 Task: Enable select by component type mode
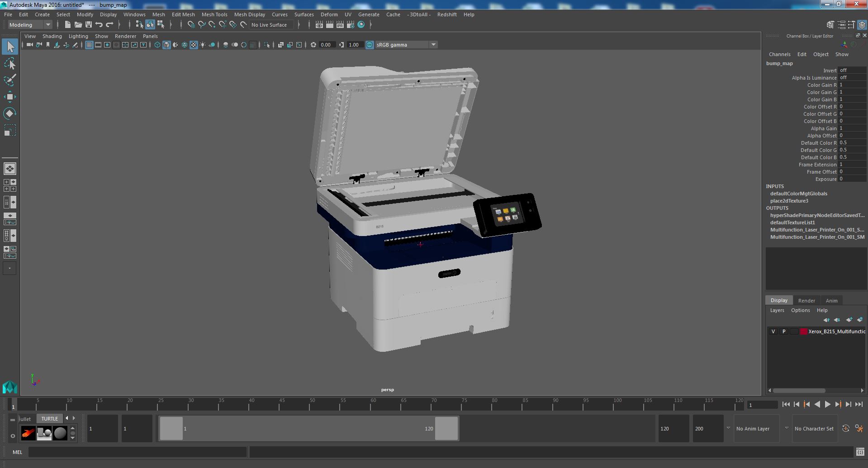click(161, 25)
